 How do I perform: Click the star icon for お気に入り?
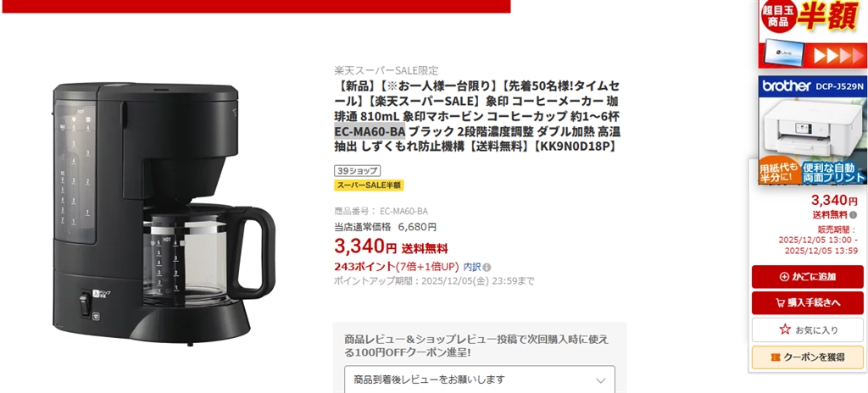[784, 329]
